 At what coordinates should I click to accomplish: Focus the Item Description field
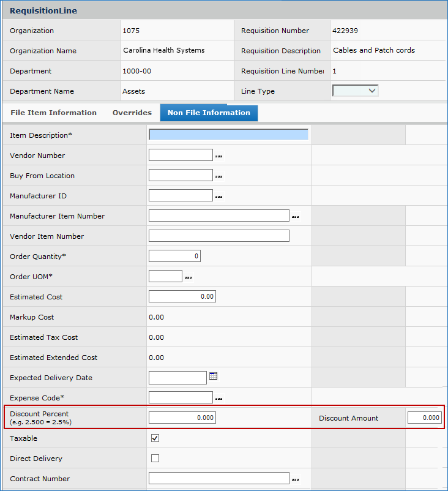point(228,135)
